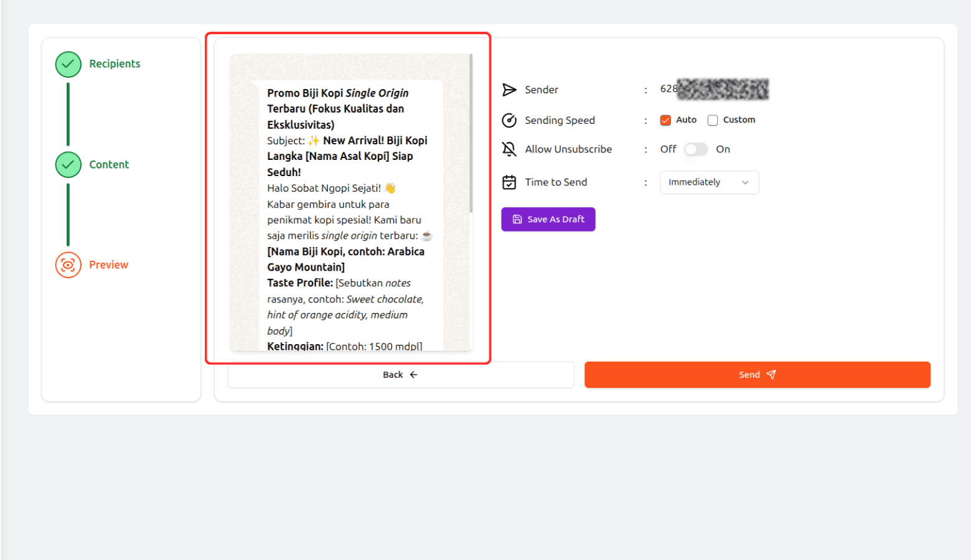Viewport: 971px width, 560px height.
Task: Click the Sender paper plane icon
Action: tap(509, 90)
